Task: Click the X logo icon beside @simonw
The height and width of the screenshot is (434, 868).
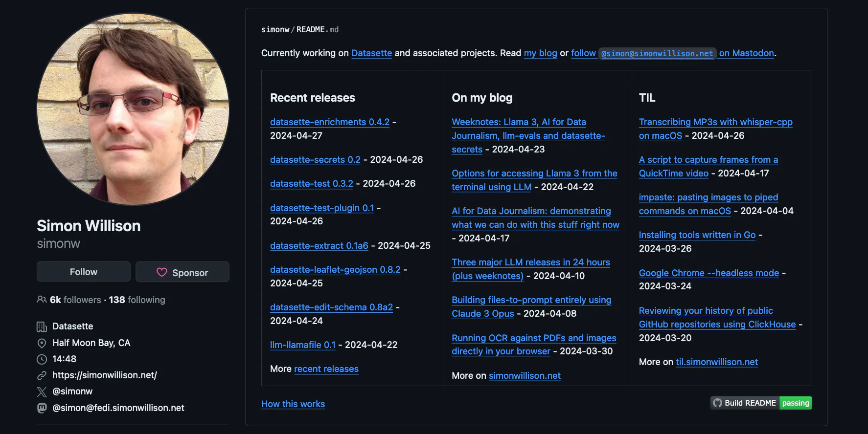Action: pos(42,391)
